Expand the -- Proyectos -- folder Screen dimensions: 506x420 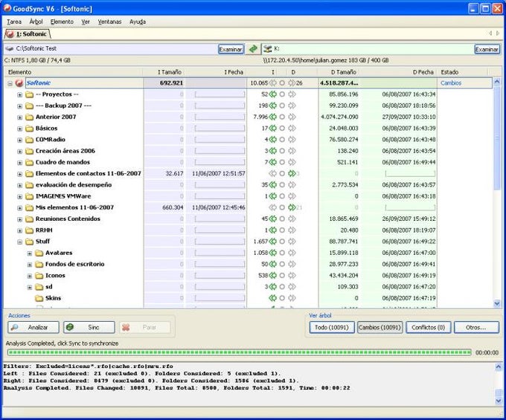pyautogui.click(x=19, y=95)
